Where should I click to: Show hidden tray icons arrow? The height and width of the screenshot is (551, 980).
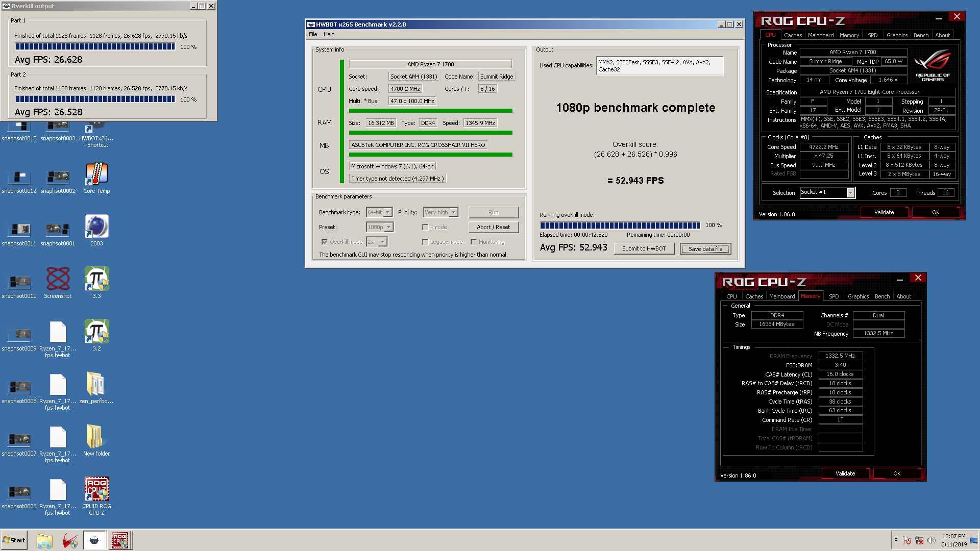point(896,540)
